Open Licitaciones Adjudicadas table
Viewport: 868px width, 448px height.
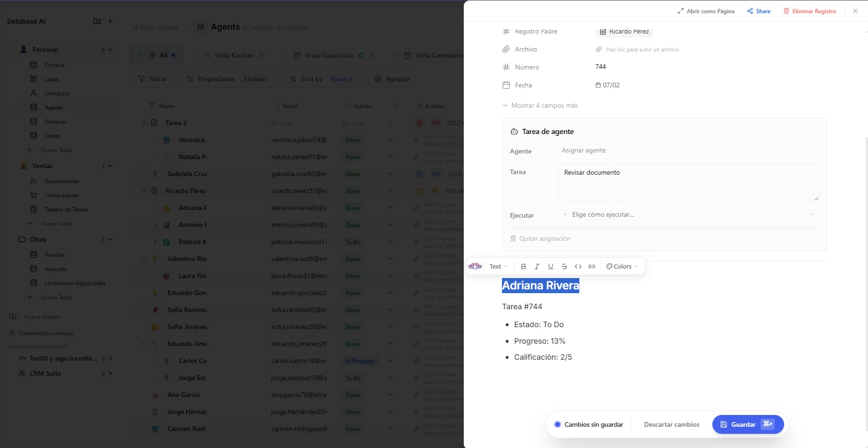pyautogui.click(x=75, y=283)
